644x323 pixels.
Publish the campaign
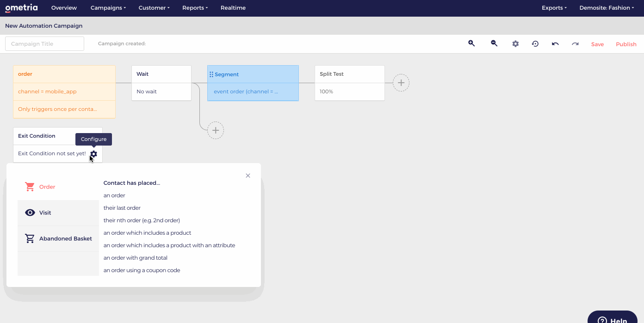click(x=626, y=44)
